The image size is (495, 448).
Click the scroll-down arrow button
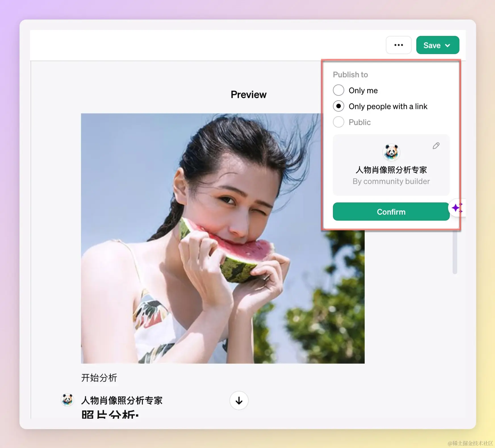click(x=239, y=401)
